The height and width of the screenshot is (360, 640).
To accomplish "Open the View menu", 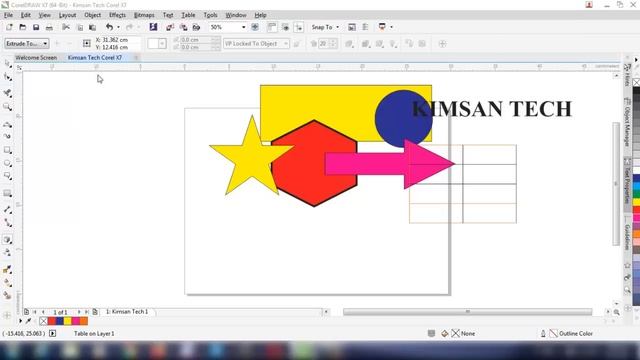I will pos(44,15).
